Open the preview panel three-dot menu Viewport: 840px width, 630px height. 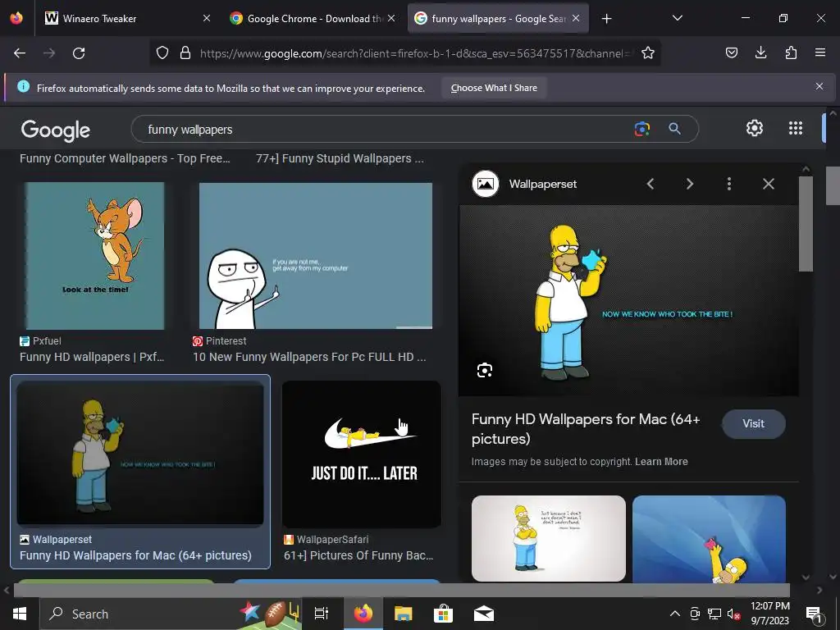pos(729,184)
